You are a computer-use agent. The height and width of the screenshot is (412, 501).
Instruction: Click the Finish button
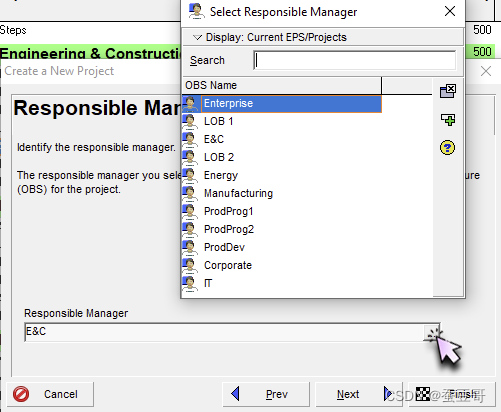452,394
